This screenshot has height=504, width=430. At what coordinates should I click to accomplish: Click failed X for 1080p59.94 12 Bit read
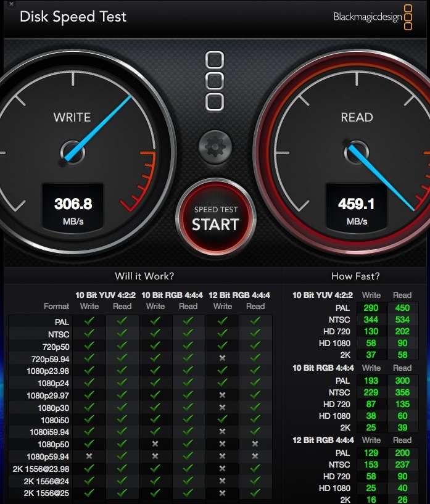coord(255,456)
